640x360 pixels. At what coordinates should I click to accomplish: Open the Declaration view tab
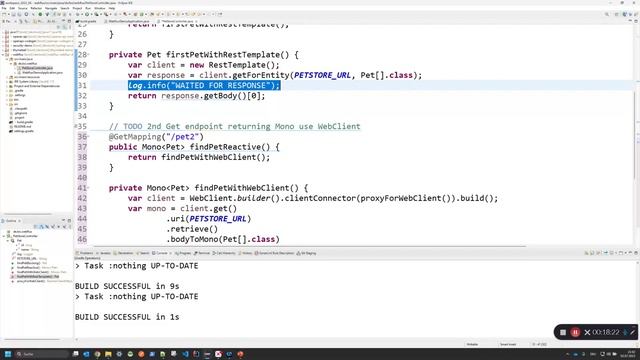click(124, 253)
